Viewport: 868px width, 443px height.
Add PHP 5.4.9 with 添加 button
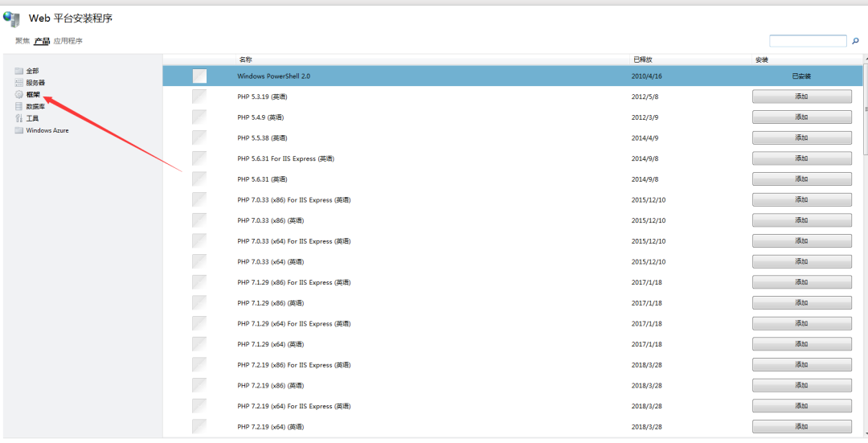click(801, 117)
